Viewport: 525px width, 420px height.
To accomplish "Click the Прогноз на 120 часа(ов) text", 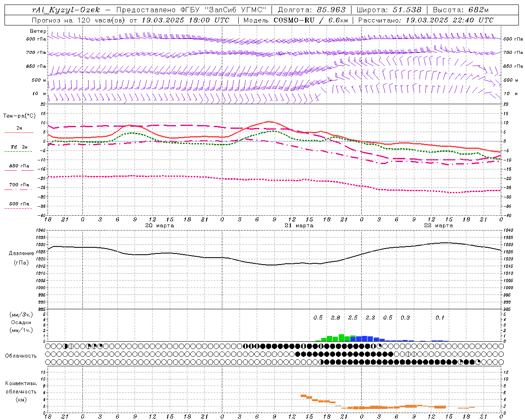I will click(79, 20).
